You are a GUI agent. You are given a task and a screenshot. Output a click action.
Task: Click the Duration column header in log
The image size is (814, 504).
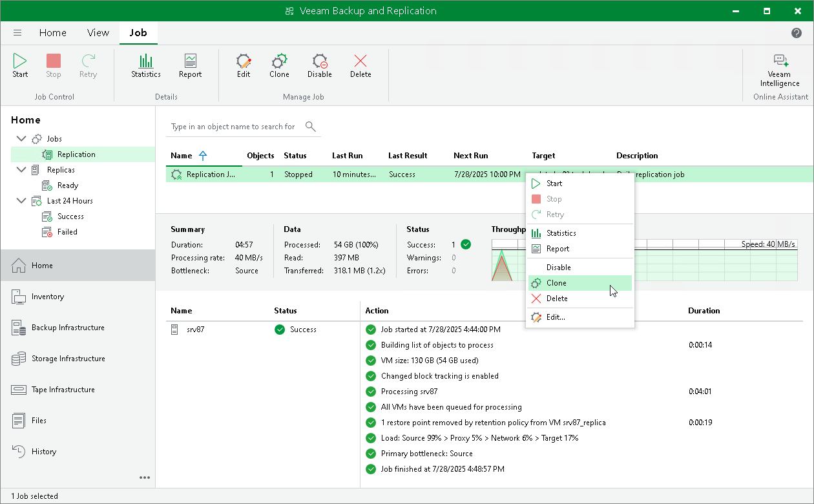(704, 311)
